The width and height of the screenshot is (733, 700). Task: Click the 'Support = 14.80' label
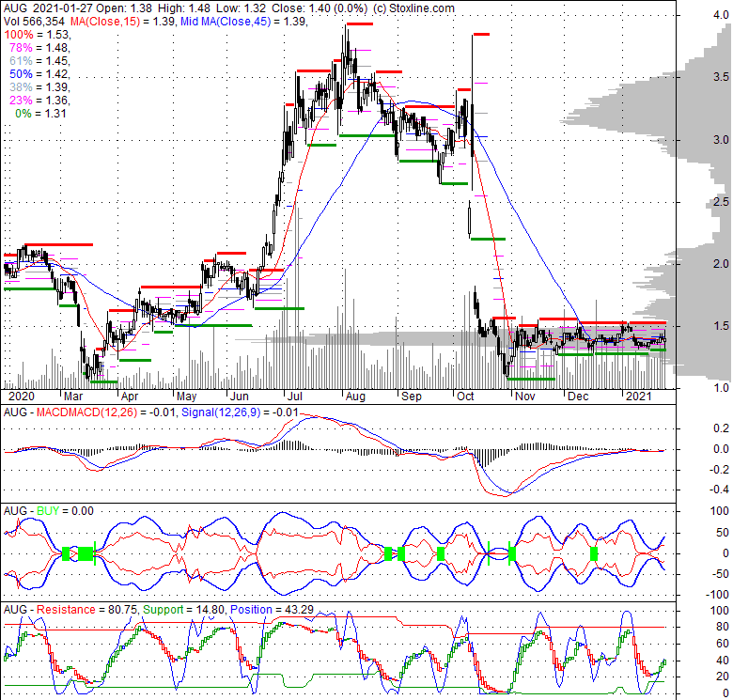(x=184, y=610)
